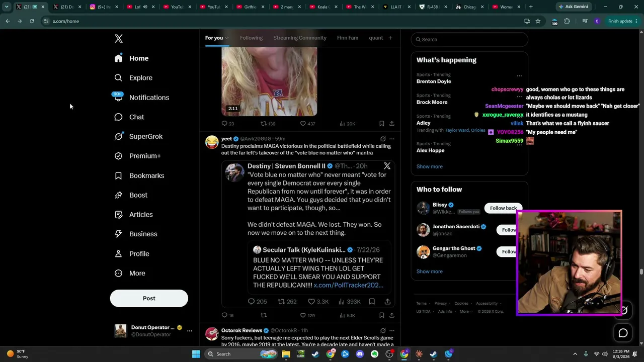Open Discord from the taskbar
644x362 pixels.
(x=360, y=354)
